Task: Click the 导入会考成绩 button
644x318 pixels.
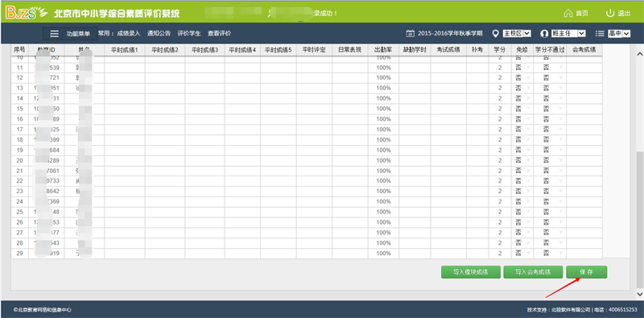Action: click(533, 272)
